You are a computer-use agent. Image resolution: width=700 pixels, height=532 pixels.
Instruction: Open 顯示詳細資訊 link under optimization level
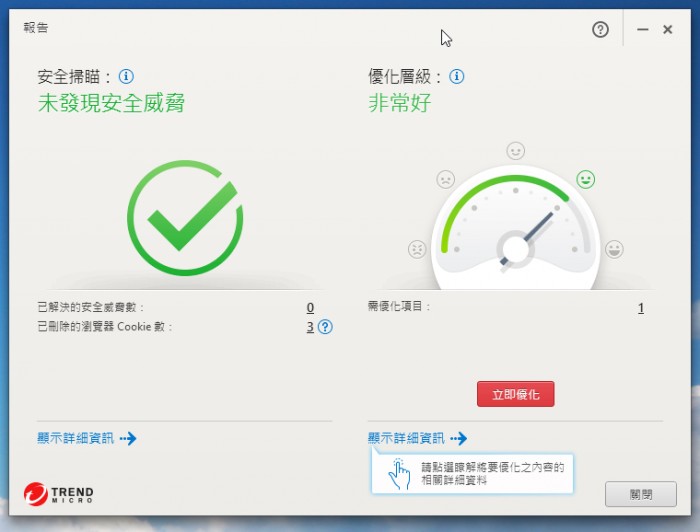(417, 438)
